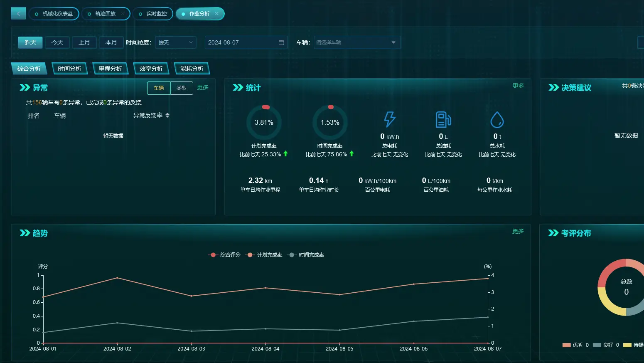Image resolution: width=644 pixels, height=363 pixels.
Task: Click the date field 2024-08-07
Action: coord(246,42)
